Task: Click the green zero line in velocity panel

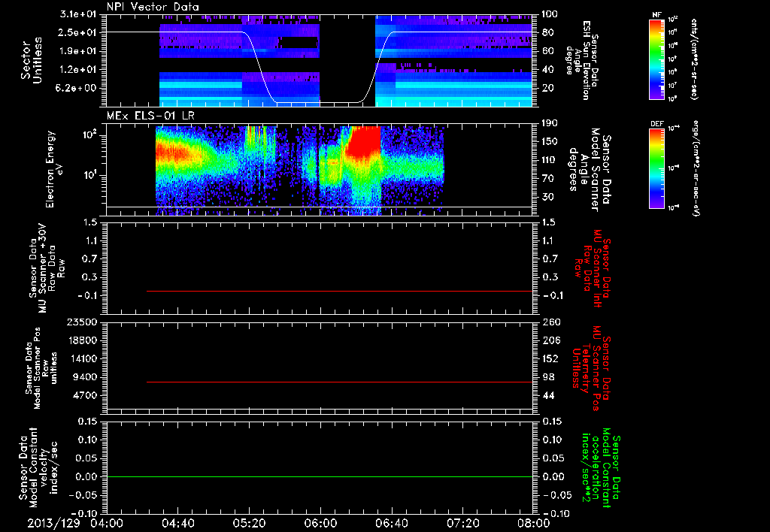Action: pos(320,476)
